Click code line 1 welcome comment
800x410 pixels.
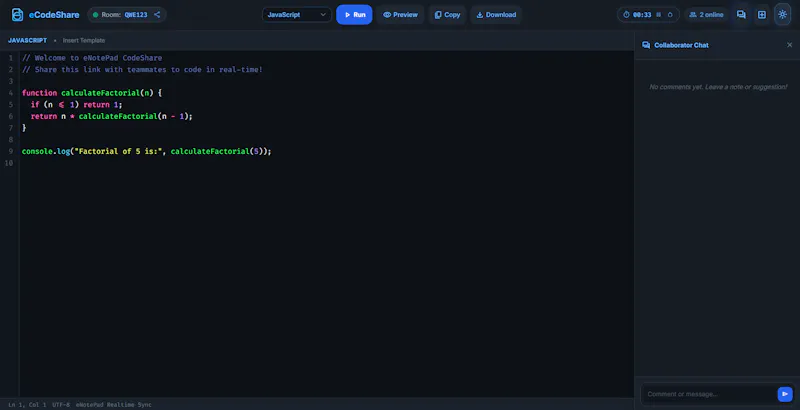(92, 58)
